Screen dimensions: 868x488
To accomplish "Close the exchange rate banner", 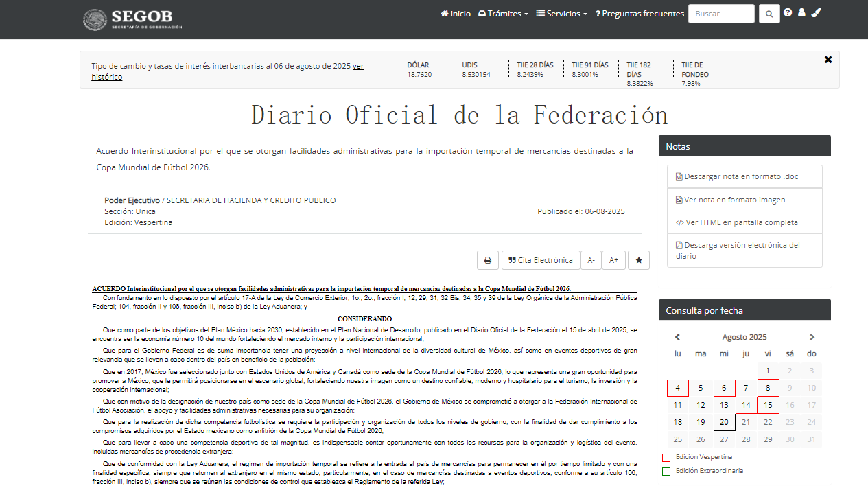I will pyautogui.click(x=828, y=60).
